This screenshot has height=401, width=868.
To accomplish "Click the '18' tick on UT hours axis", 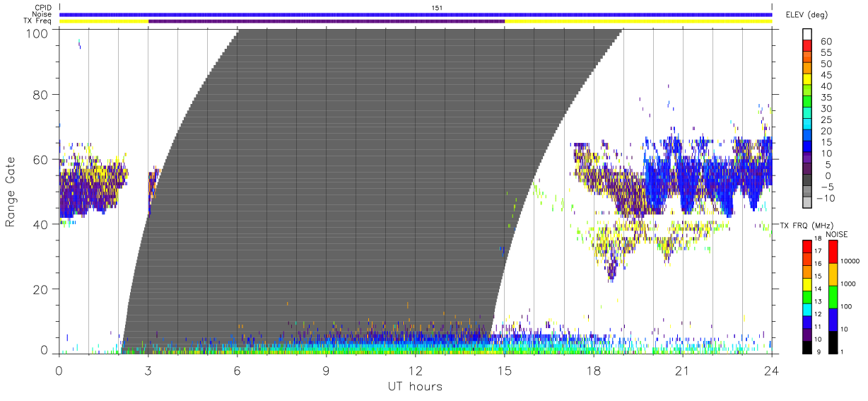I will pyautogui.click(x=594, y=370).
